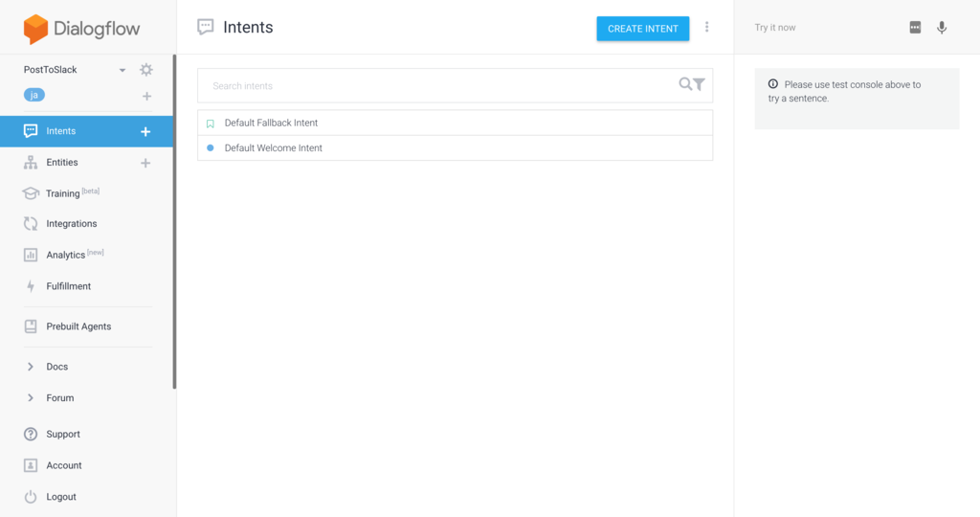Open the Docs link
The image size is (980, 517).
tap(56, 367)
